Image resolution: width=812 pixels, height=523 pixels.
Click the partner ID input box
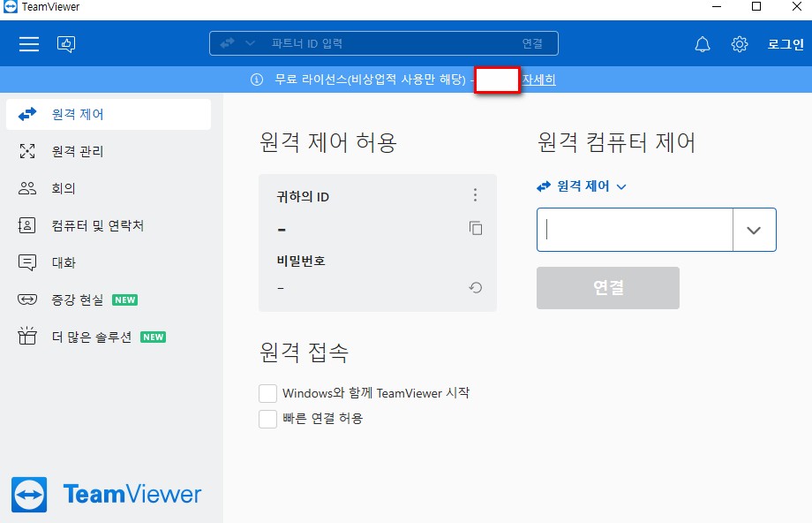(x=635, y=230)
